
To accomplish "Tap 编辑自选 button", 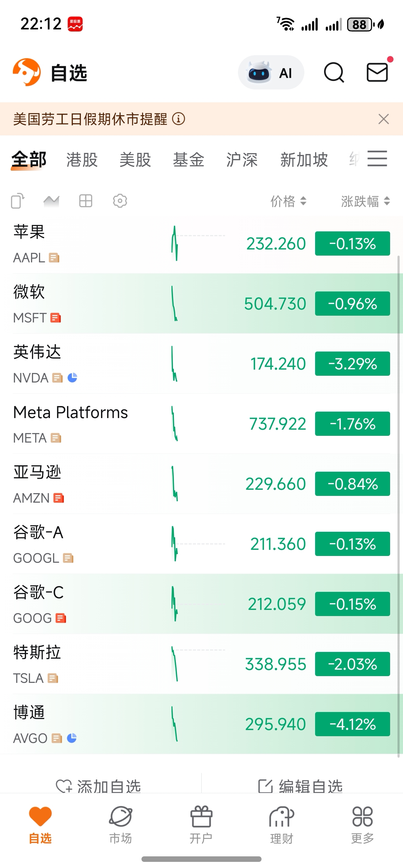I will [300, 786].
